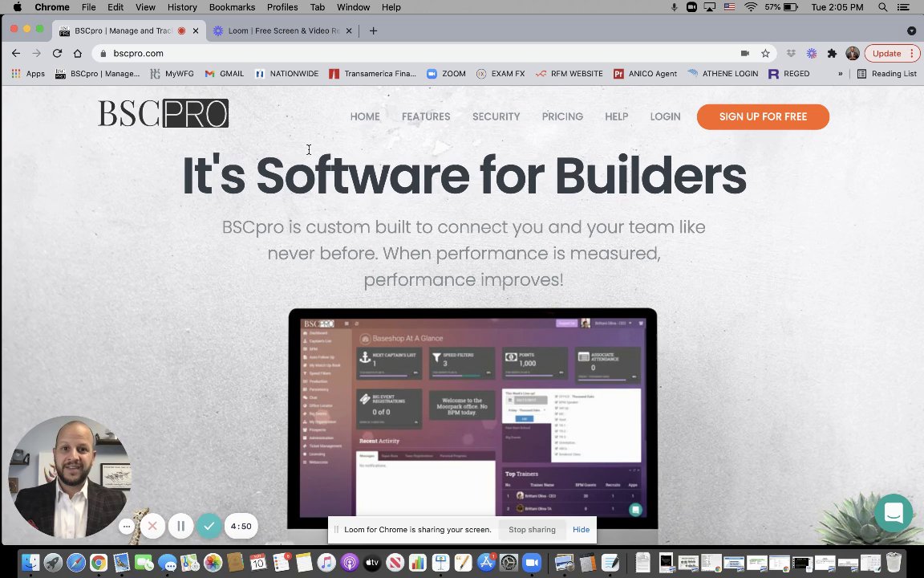
Task: Open the Bookmarks menu in the menu bar
Action: (232, 7)
